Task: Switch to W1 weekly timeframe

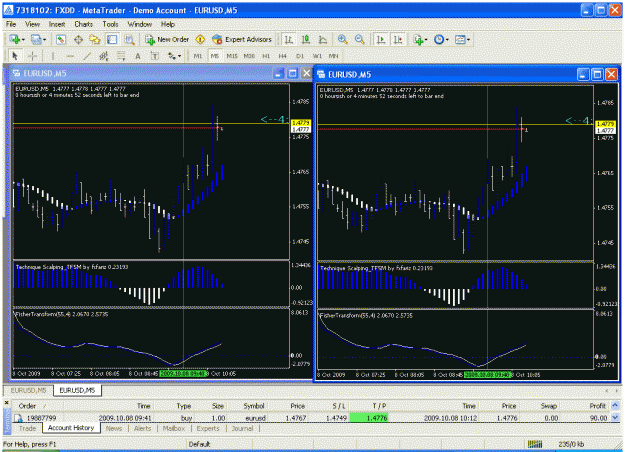Action: [317, 56]
